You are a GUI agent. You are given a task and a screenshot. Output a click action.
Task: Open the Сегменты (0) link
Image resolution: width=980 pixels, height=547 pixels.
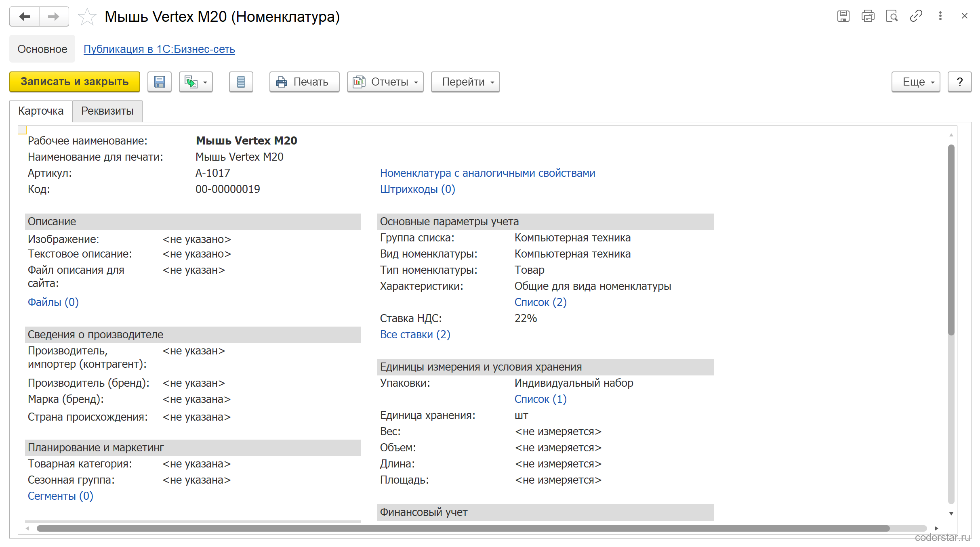click(x=61, y=496)
